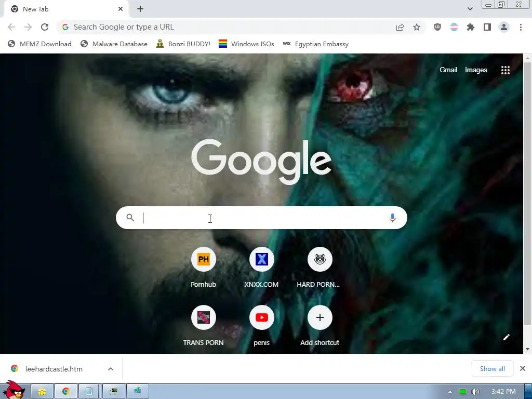Image resolution: width=532 pixels, height=399 pixels.
Task: Open the fifth taskbar program icon
Action: pyautogui.click(x=137, y=392)
